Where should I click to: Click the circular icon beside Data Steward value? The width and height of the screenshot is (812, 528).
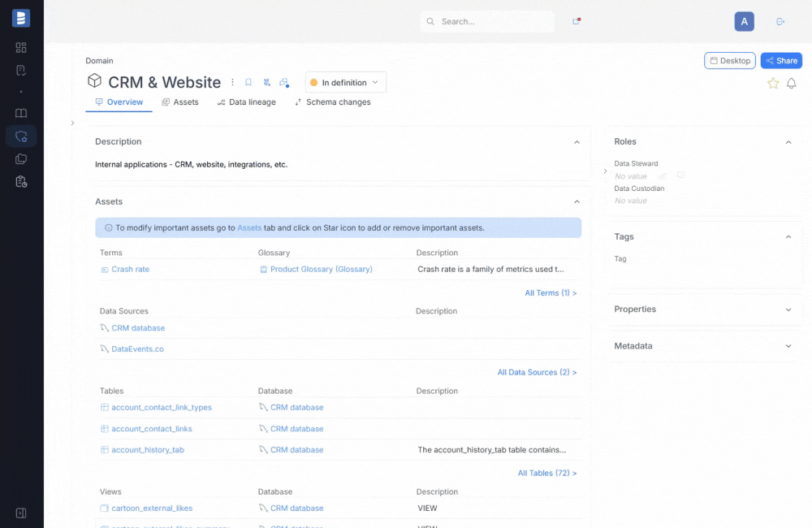click(x=680, y=175)
